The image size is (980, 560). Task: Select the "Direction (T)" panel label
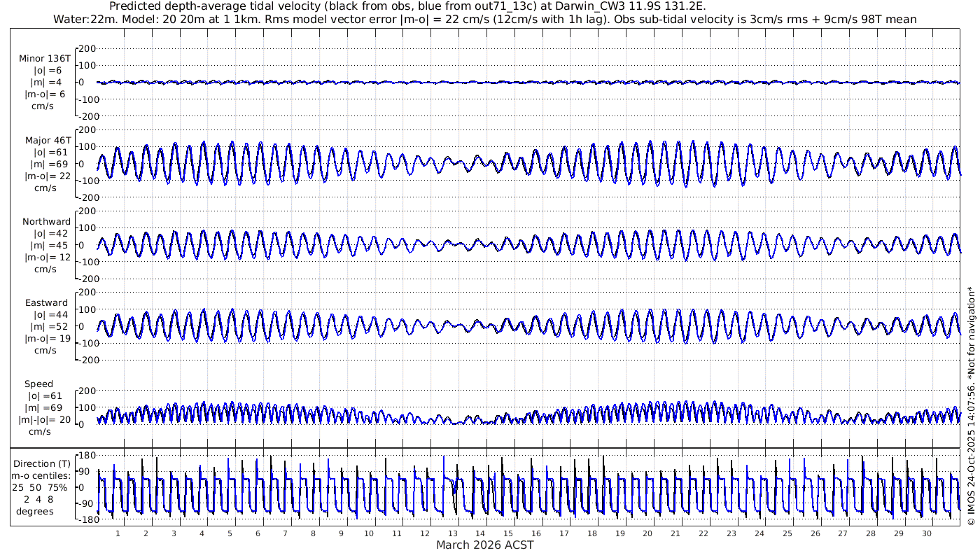43,463
